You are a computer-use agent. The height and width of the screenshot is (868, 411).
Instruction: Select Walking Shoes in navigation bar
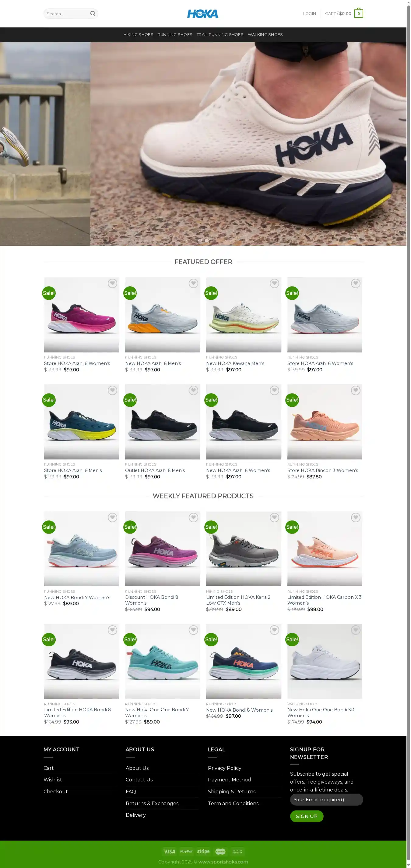click(x=265, y=35)
